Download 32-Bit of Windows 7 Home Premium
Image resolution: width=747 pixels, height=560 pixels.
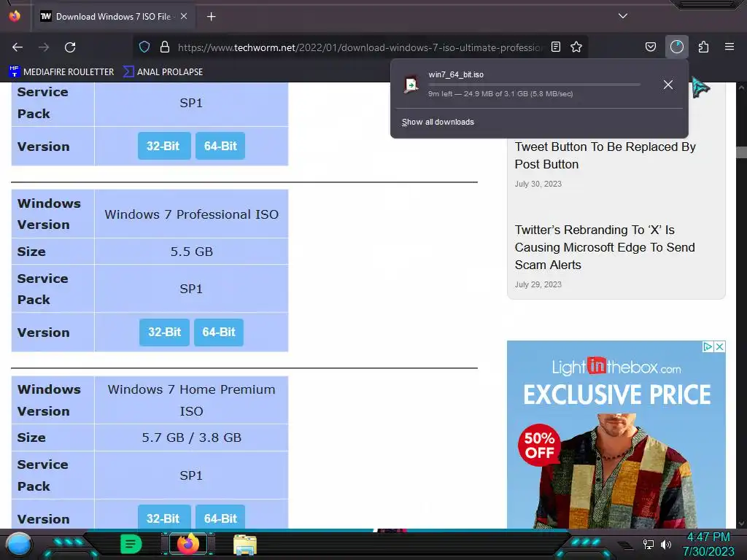tap(163, 518)
